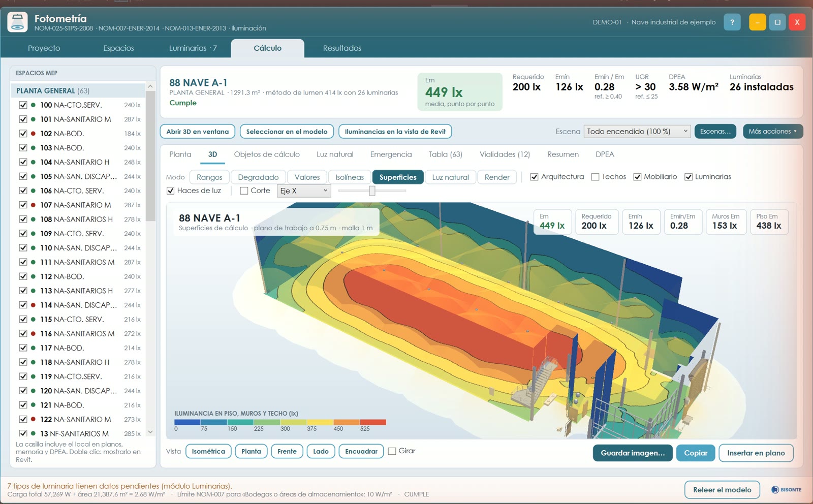The height and width of the screenshot is (504, 813).
Task: Open the Eje X axis dropdown
Action: [304, 191]
